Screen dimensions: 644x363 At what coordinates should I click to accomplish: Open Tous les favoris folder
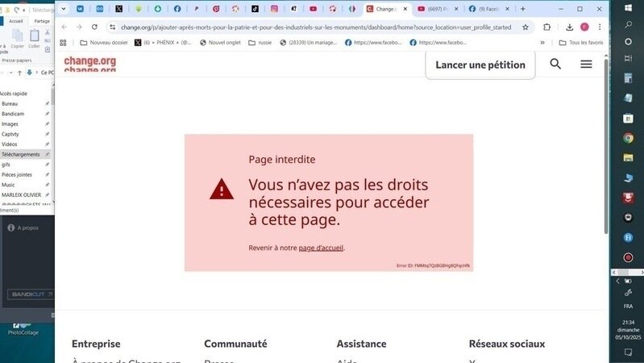(581, 43)
